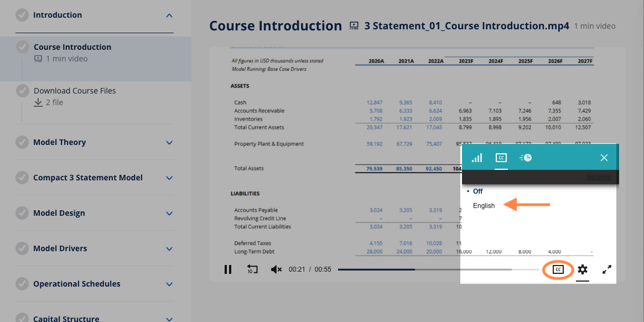Click the Compact 3 Statement Model checkmark
644x322 pixels.
(x=22, y=178)
